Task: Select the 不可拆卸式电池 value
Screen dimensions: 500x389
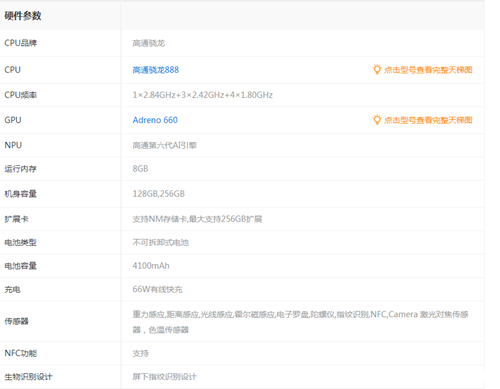Action: (x=161, y=242)
